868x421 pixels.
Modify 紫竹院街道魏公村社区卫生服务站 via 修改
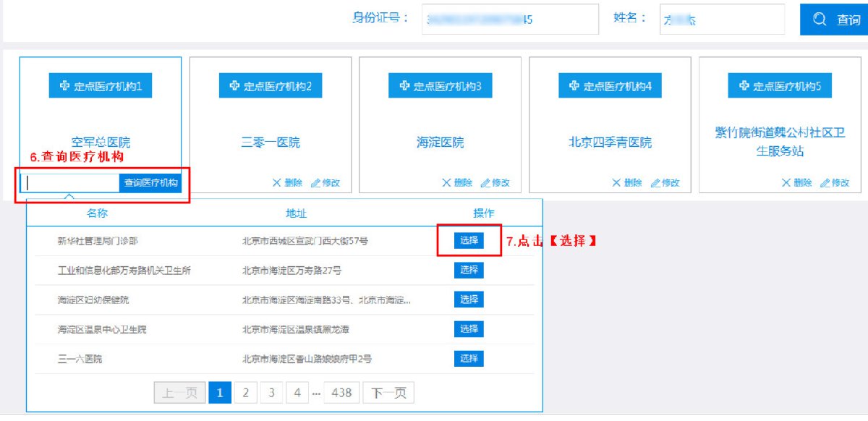tap(835, 183)
